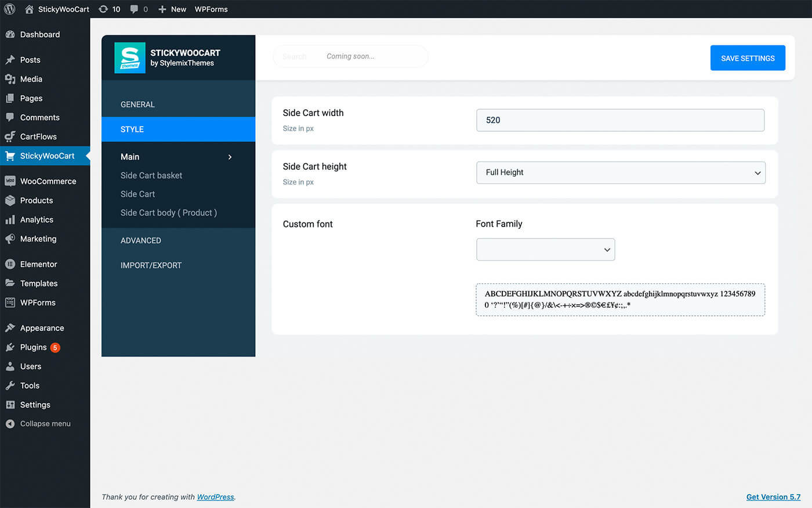812x508 pixels.
Task: Click the Dashboard gauge icon
Action: 10,34
